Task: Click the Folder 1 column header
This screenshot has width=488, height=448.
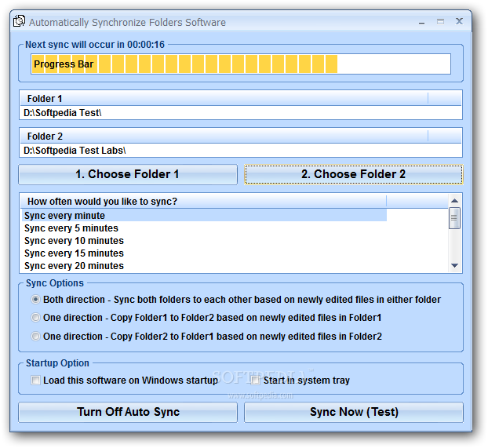Action: pyautogui.click(x=224, y=99)
